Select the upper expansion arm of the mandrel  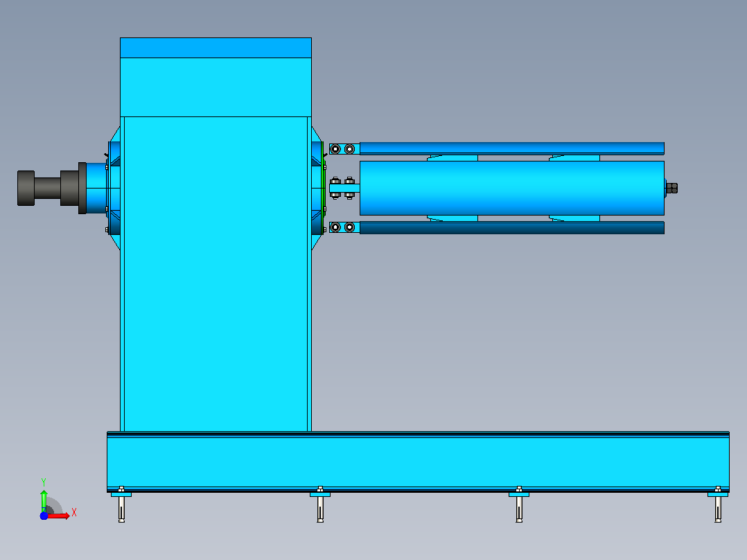coord(511,148)
